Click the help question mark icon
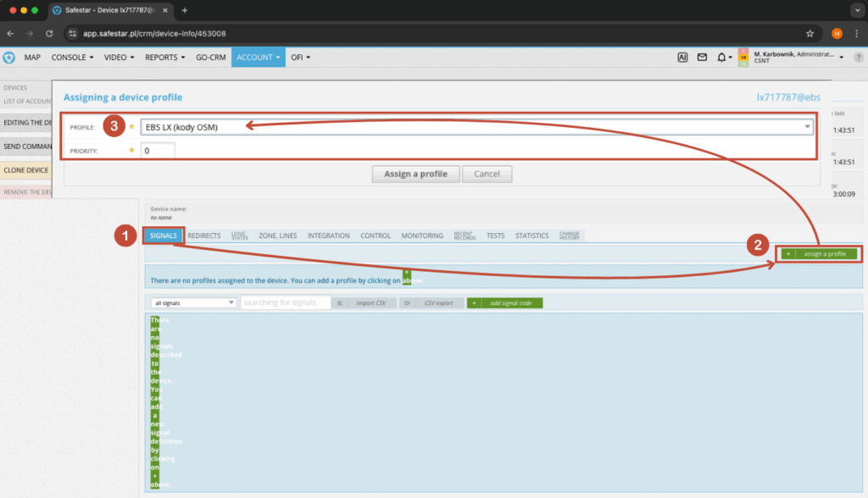The width and height of the screenshot is (868, 498). 858,58
